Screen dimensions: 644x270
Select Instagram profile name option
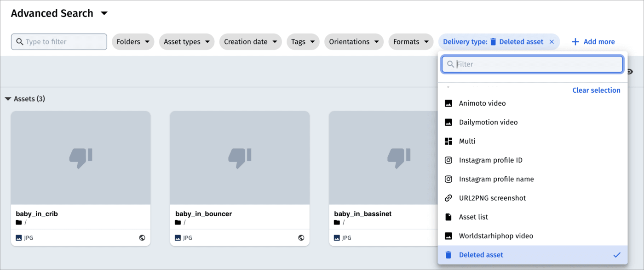click(x=533, y=180)
